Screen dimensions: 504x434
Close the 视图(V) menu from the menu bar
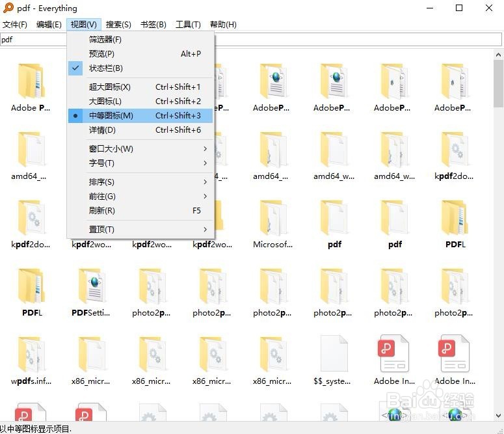pos(84,25)
